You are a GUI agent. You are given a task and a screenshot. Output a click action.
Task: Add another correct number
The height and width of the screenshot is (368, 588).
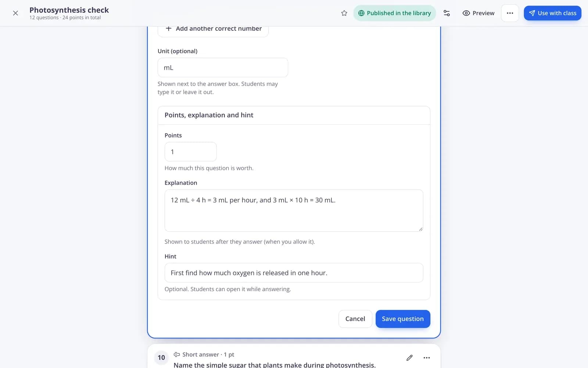click(213, 29)
